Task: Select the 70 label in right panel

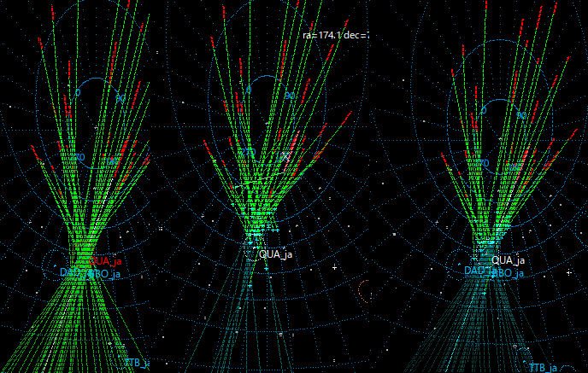Action: click(483, 163)
